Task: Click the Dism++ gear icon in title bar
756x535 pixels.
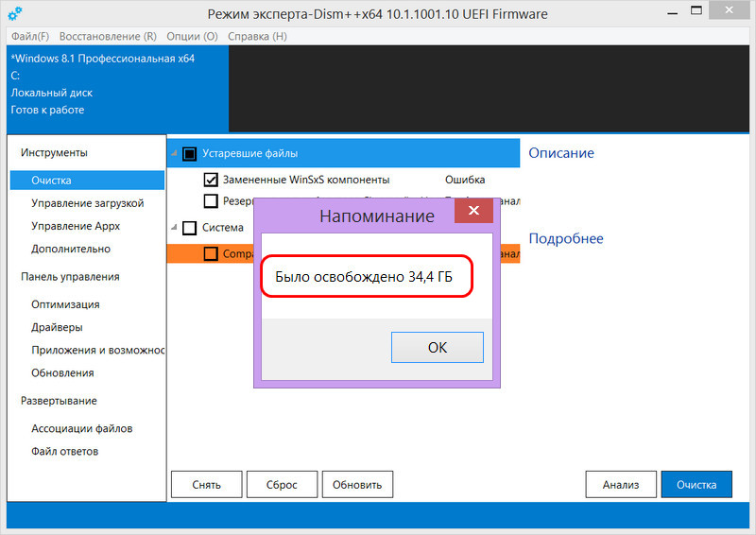Action: 15,13
